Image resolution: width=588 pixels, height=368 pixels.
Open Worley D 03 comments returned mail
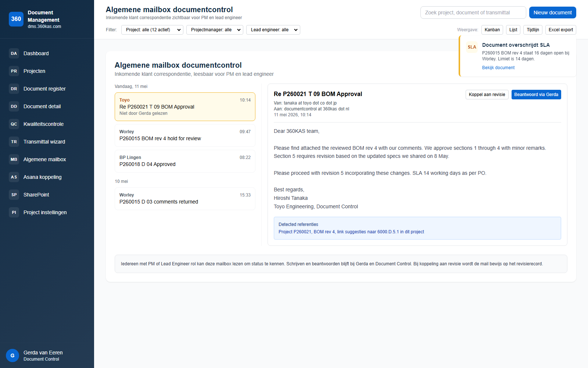pos(185,199)
